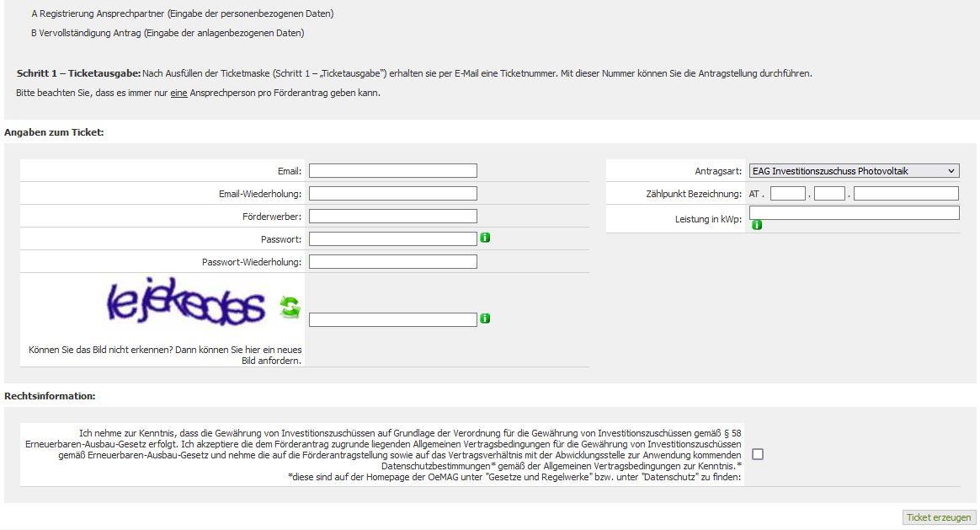Select the Passwort-Wiederholung input field
The height and width of the screenshot is (530, 980).
coord(393,261)
